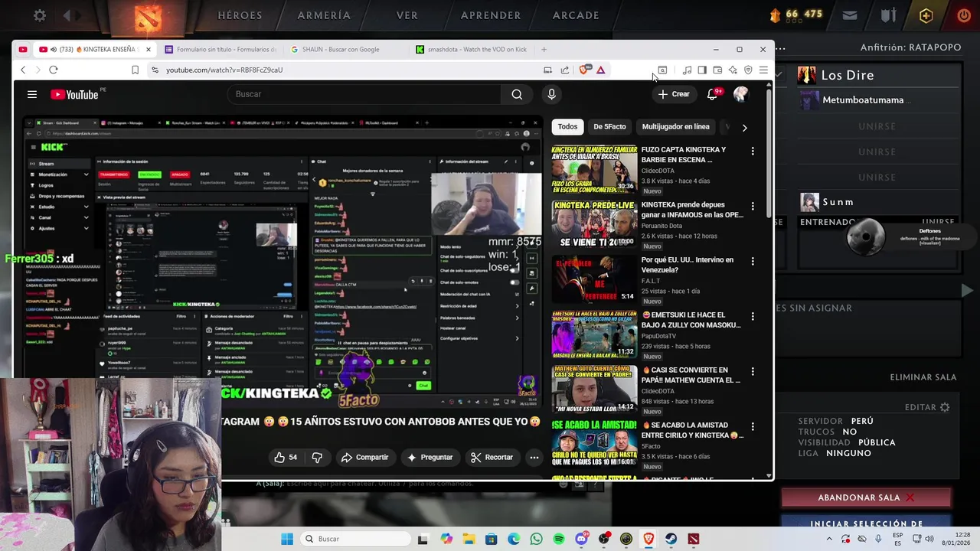Open Brave VPN shield icon
The image size is (980, 551).
pos(748,70)
